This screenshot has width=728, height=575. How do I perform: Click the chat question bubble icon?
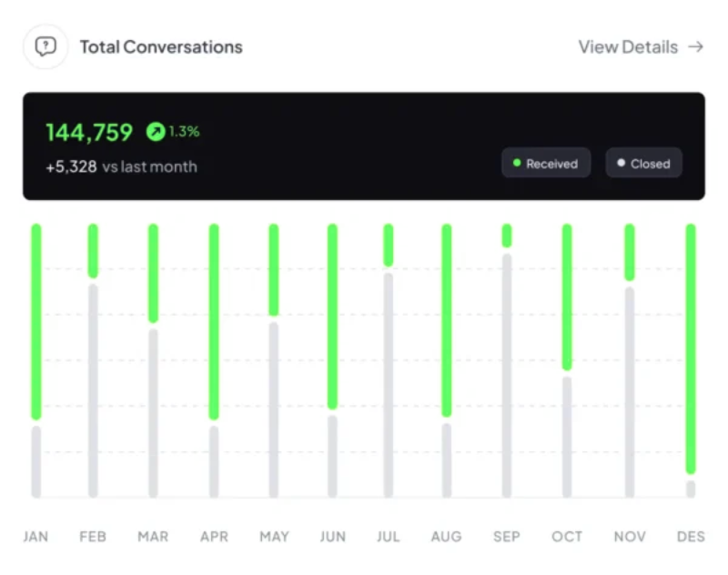pyautogui.click(x=45, y=46)
